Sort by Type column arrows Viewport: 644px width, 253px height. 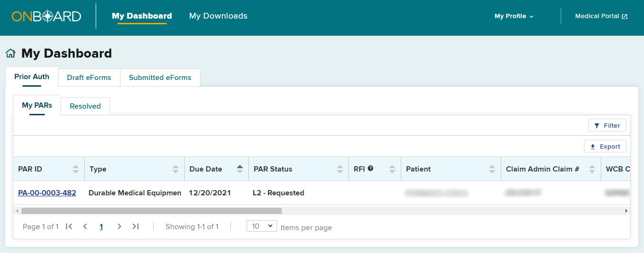pyautogui.click(x=176, y=169)
